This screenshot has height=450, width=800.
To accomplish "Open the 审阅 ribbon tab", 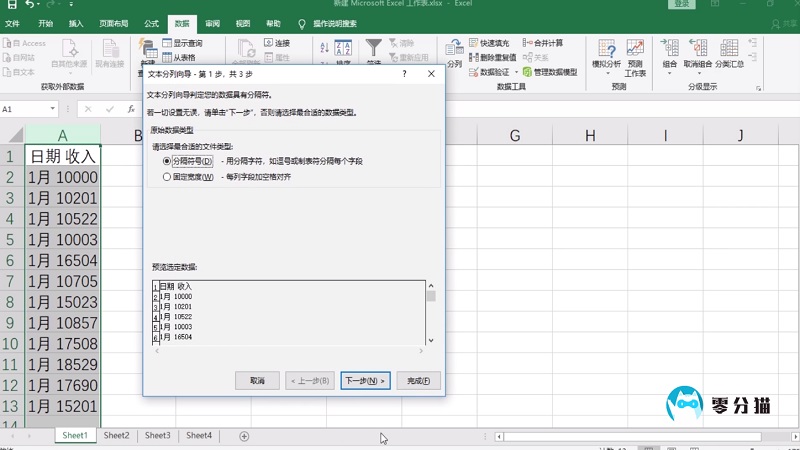I will pyautogui.click(x=213, y=22).
